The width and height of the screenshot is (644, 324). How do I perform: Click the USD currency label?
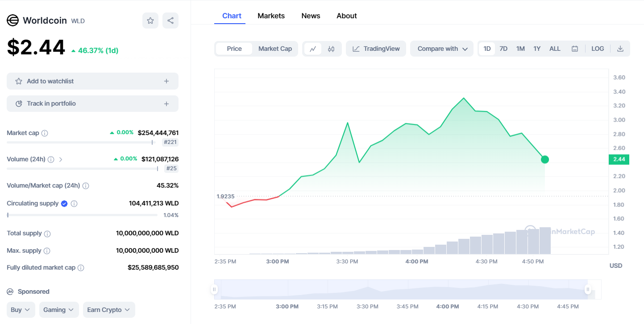coord(616,266)
